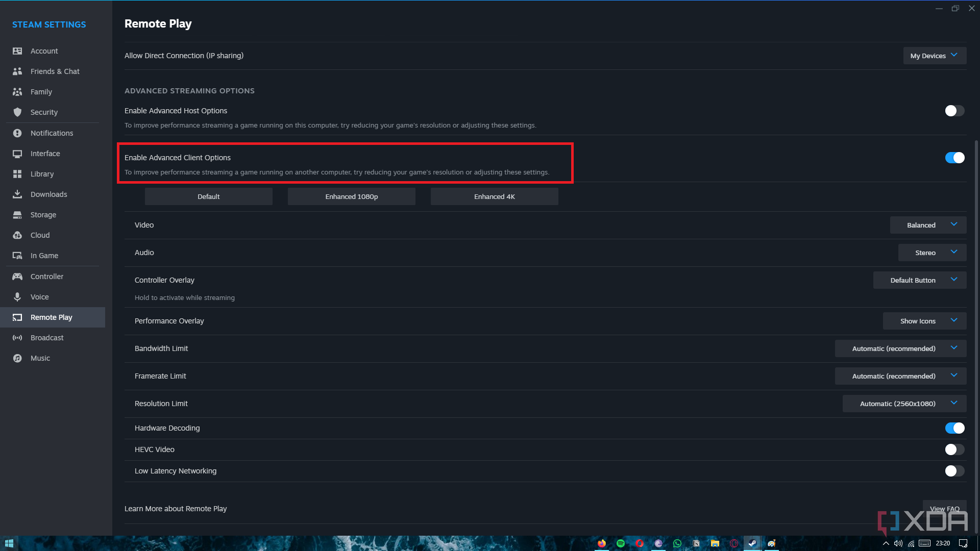Screen dimensions: 980x551
Task: Open Controller Overlay Default Button dropdown
Action: (x=920, y=280)
